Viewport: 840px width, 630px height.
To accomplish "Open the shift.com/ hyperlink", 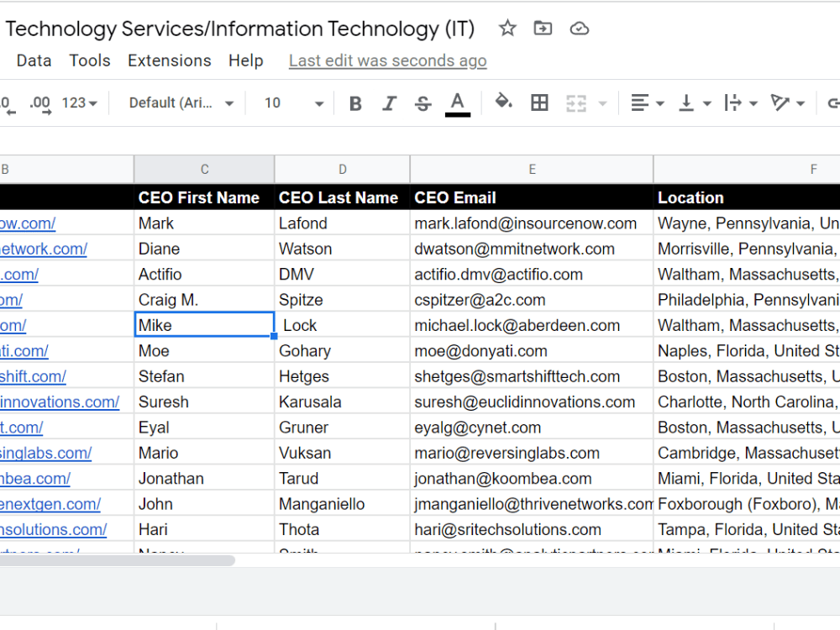I will [33, 376].
